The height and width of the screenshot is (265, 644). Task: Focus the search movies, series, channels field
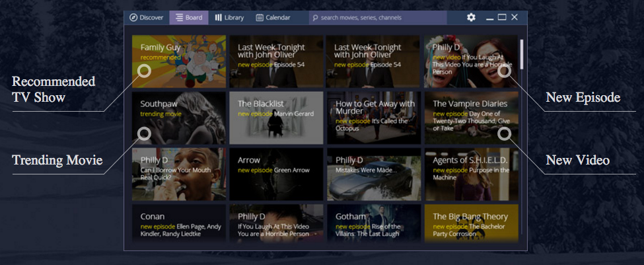[x=377, y=18]
